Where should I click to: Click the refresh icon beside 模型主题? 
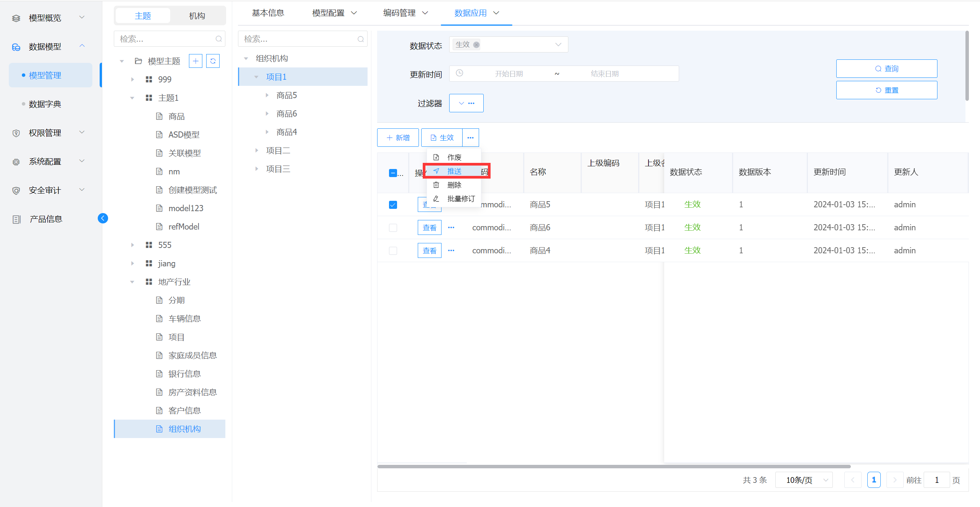click(213, 61)
